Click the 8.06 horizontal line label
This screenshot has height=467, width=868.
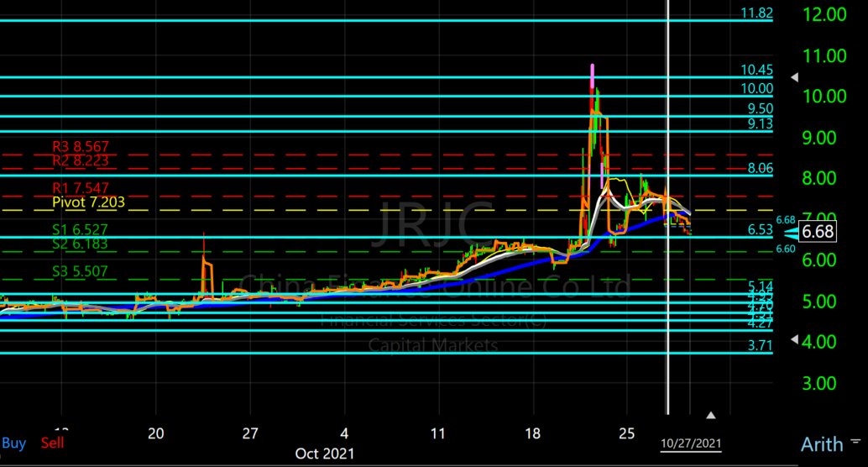[x=760, y=168]
